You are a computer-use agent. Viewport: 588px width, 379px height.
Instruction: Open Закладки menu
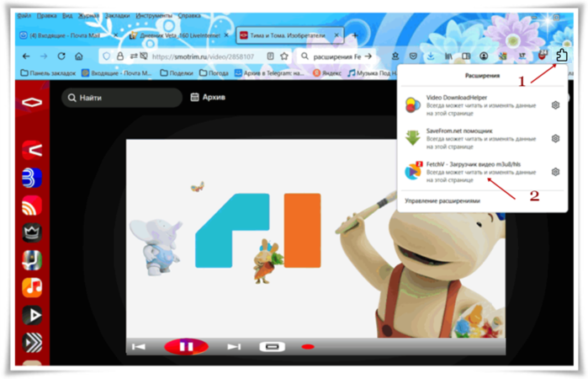click(x=118, y=16)
